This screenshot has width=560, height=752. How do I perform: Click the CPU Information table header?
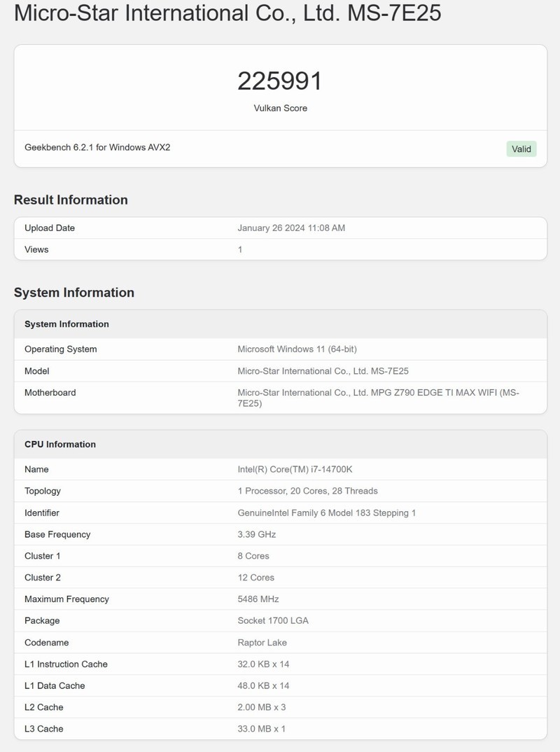tap(60, 444)
